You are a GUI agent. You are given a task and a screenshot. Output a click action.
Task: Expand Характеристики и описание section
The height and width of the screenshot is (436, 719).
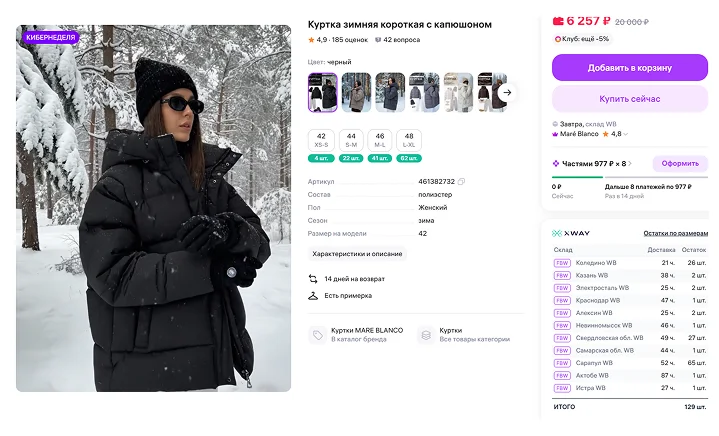coord(357,254)
